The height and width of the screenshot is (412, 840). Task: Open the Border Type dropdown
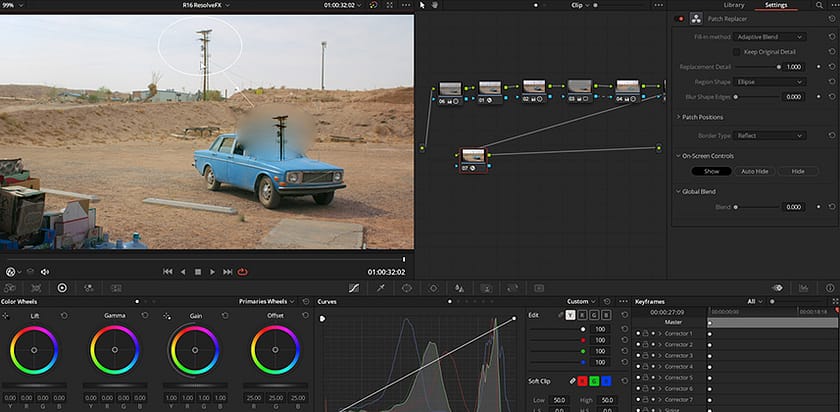pyautogui.click(x=770, y=136)
